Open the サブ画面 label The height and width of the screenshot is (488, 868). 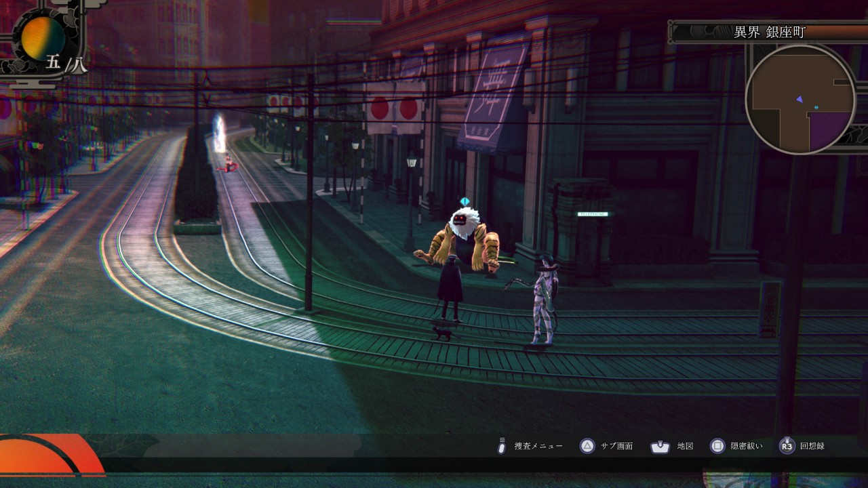617,446
